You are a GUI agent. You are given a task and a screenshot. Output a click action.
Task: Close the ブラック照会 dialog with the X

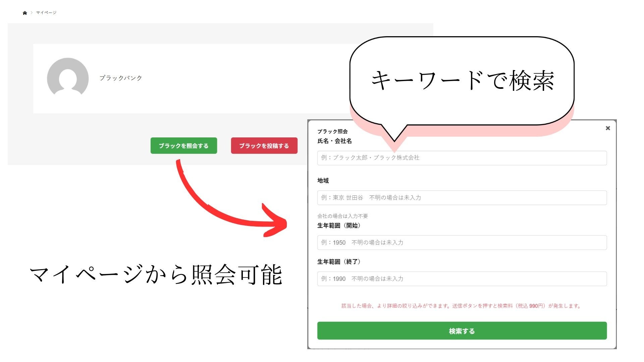607,128
